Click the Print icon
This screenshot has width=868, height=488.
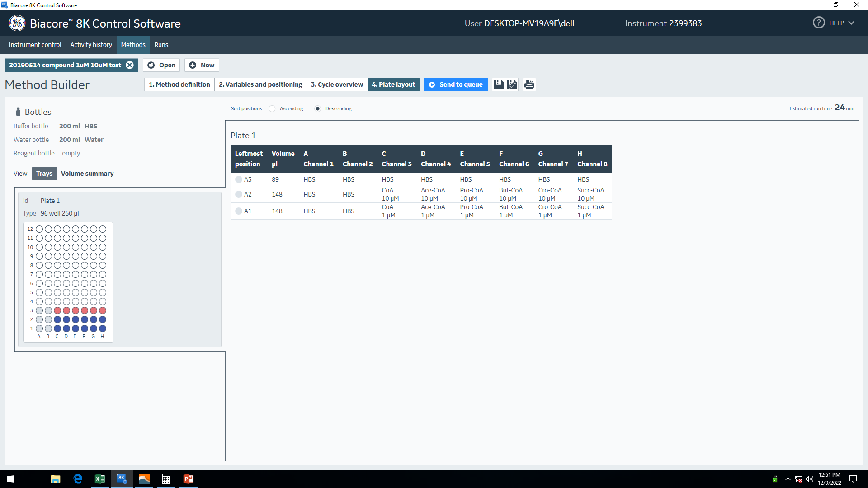click(529, 84)
